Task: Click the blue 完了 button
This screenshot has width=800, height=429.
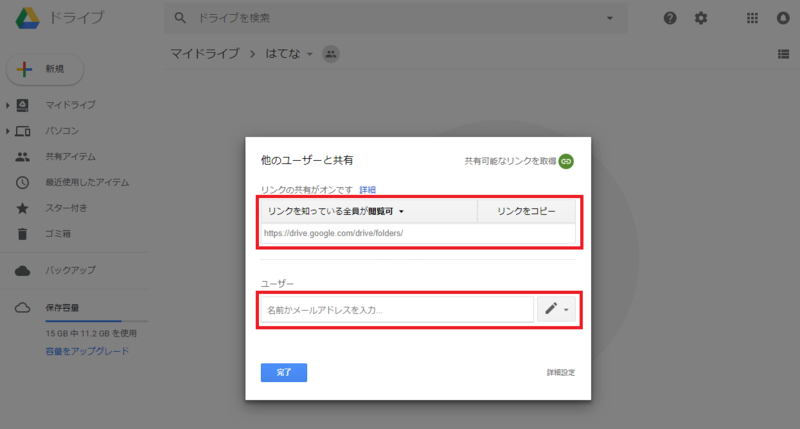Action: [x=284, y=372]
